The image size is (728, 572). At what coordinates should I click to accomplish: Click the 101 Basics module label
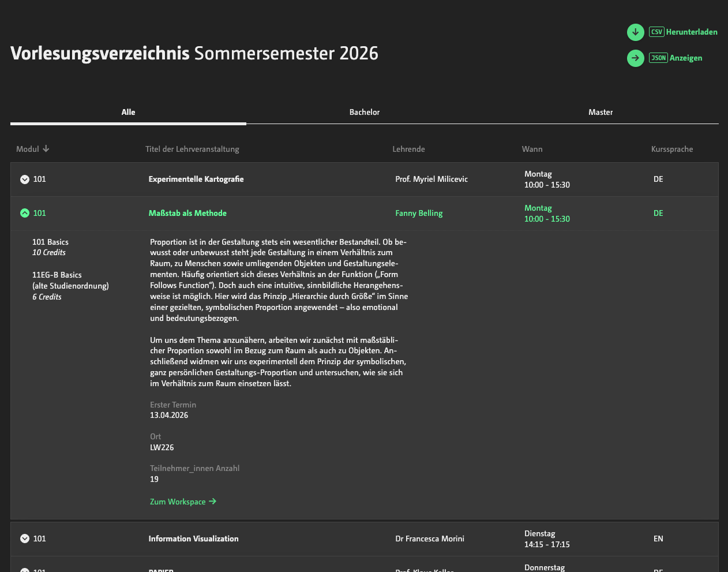[x=50, y=242]
